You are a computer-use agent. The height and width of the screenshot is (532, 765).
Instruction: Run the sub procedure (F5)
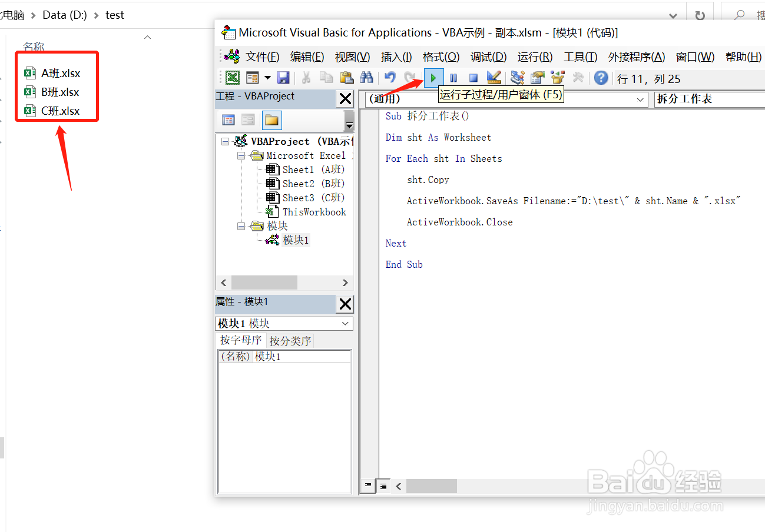pyautogui.click(x=433, y=78)
